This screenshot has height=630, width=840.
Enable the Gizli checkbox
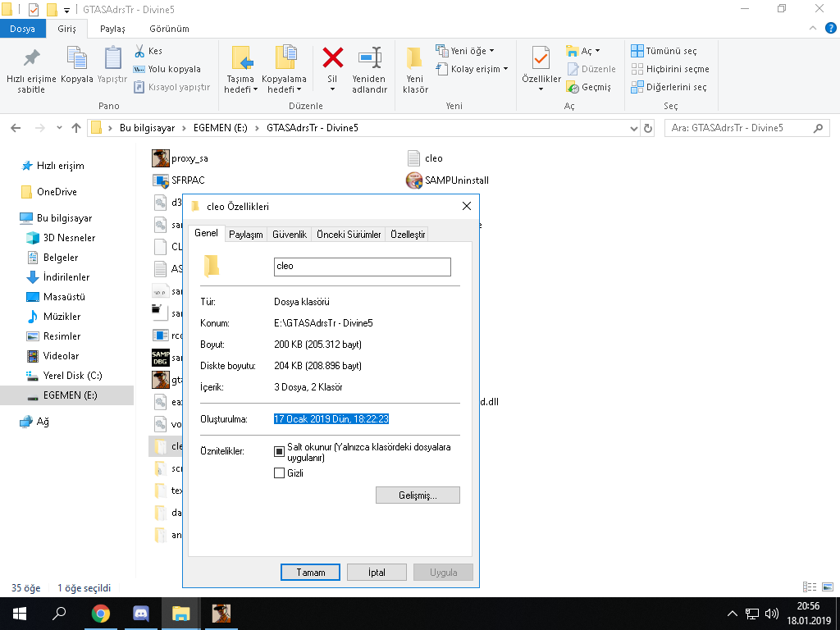pyautogui.click(x=279, y=473)
